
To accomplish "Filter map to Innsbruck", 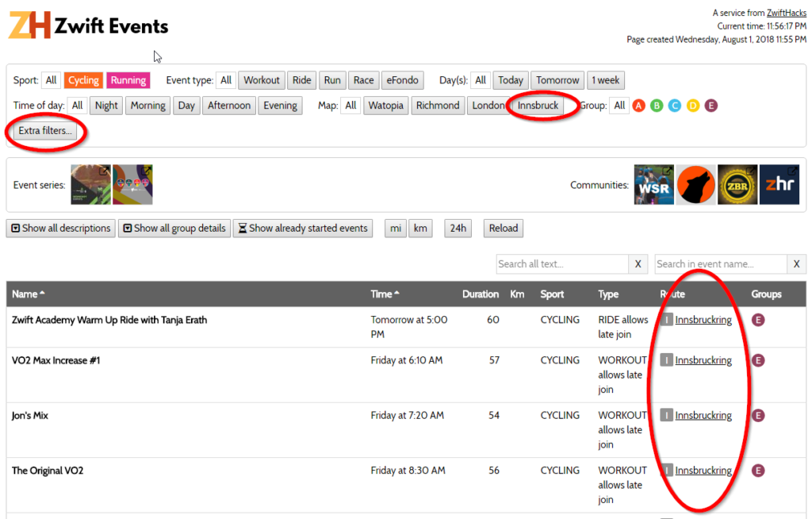I will [538, 106].
